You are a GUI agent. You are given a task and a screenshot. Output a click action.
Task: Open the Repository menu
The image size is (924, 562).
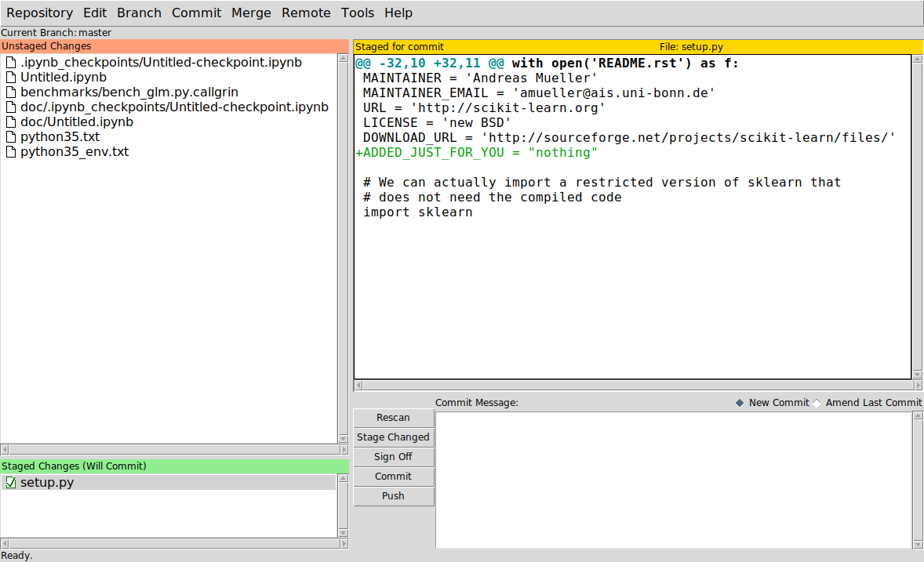(39, 13)
